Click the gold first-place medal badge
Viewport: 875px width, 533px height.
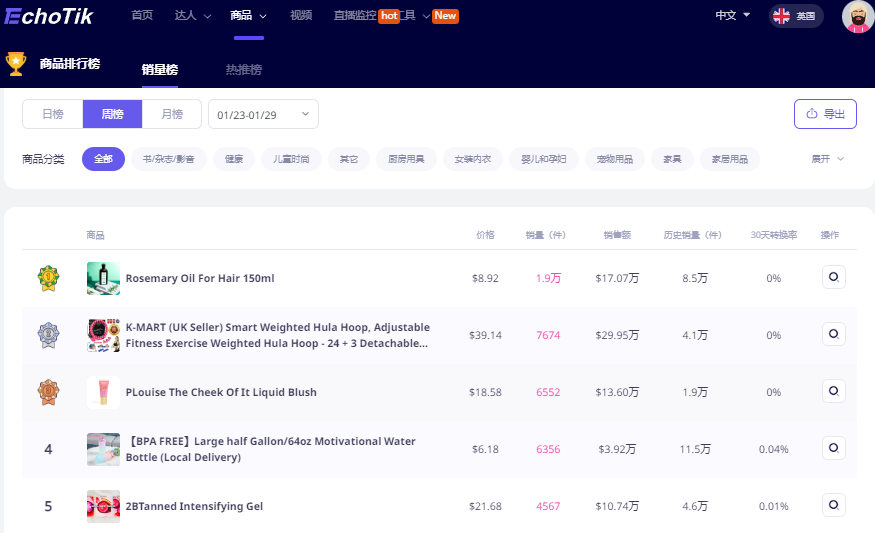pos(49,278)
